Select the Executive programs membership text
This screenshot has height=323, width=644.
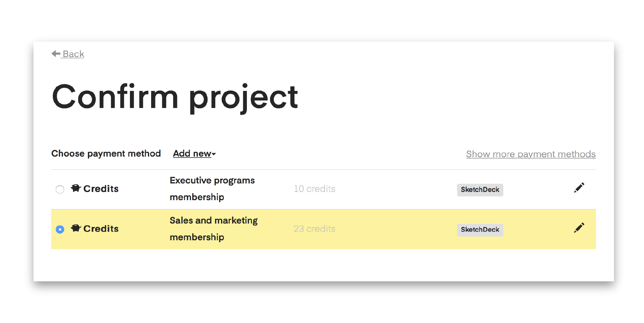click(x=212, y=189)
